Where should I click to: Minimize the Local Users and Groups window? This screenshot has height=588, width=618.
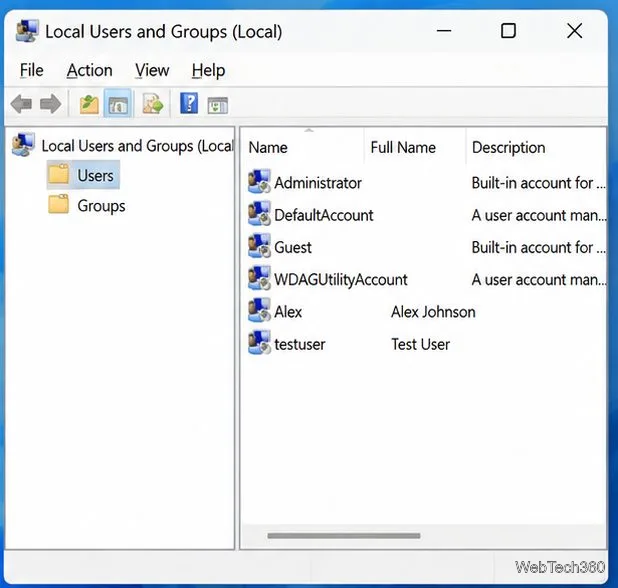pyautogui.click(x=444, y=31)
